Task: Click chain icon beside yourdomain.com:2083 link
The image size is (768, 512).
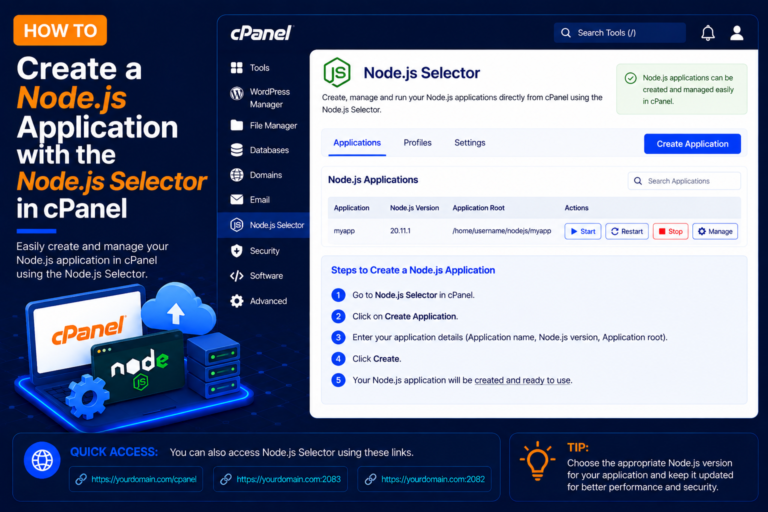Action: [x=226, y=479]
